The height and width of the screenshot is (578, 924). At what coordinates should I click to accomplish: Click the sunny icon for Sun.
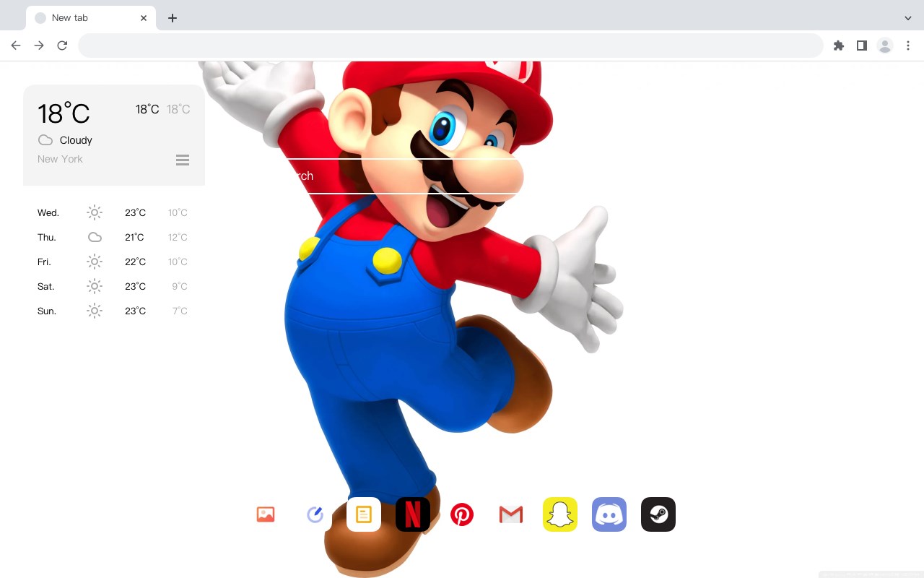[95, 311]
